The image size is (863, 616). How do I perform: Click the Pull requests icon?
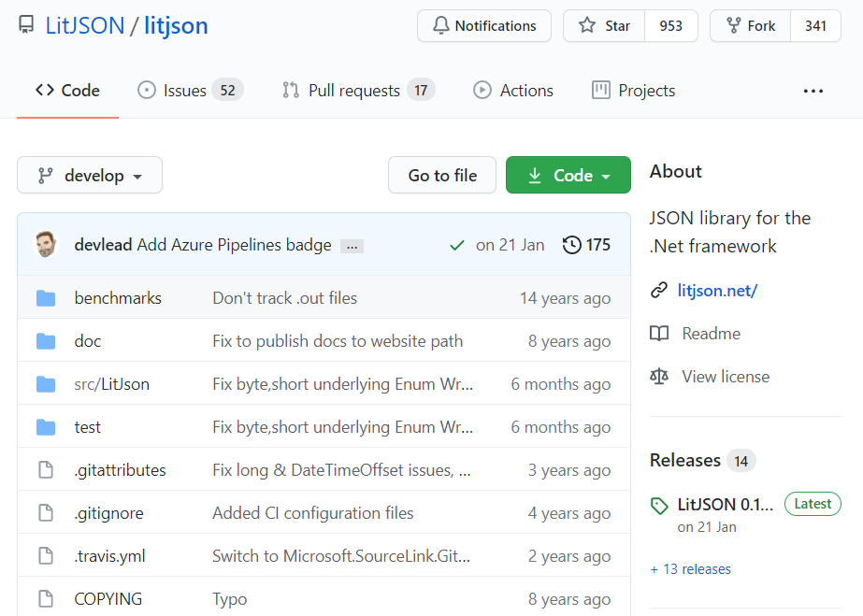pyautogui.click(x=291, y=90)
